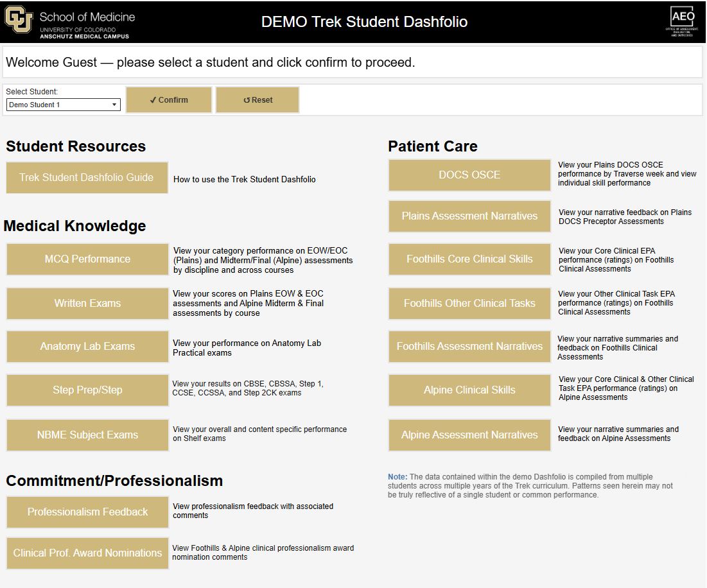Open Foothills Assessment Narratives
The width and height of the screenshot is (707, 588).
pos(469,347)
